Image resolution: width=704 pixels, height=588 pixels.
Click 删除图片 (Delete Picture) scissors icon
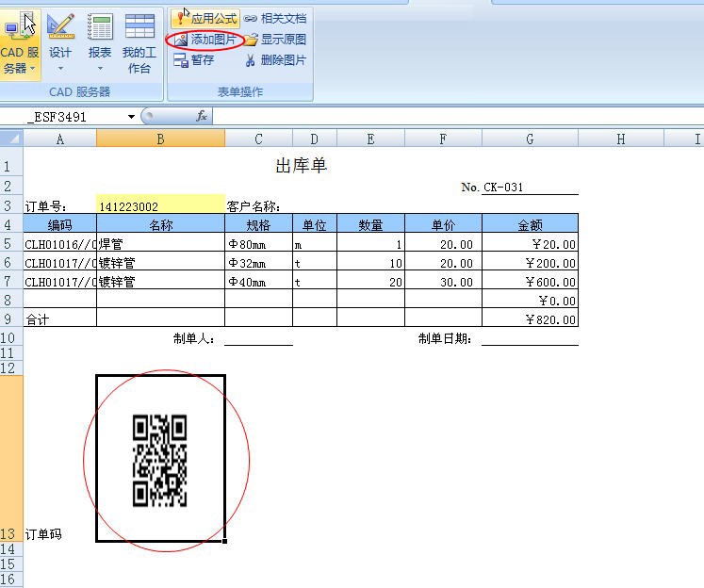coord(251,60)
